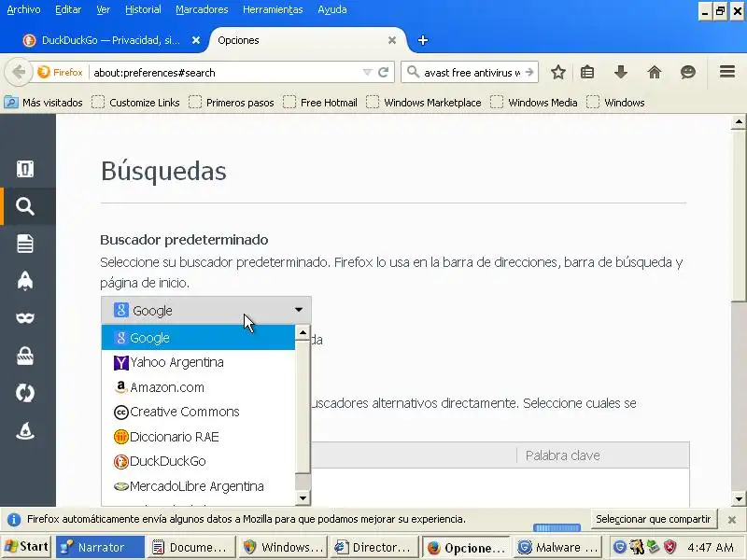Close the Opciones tab
This screenshot has width=747, height=560.
[x=392, y=40]
